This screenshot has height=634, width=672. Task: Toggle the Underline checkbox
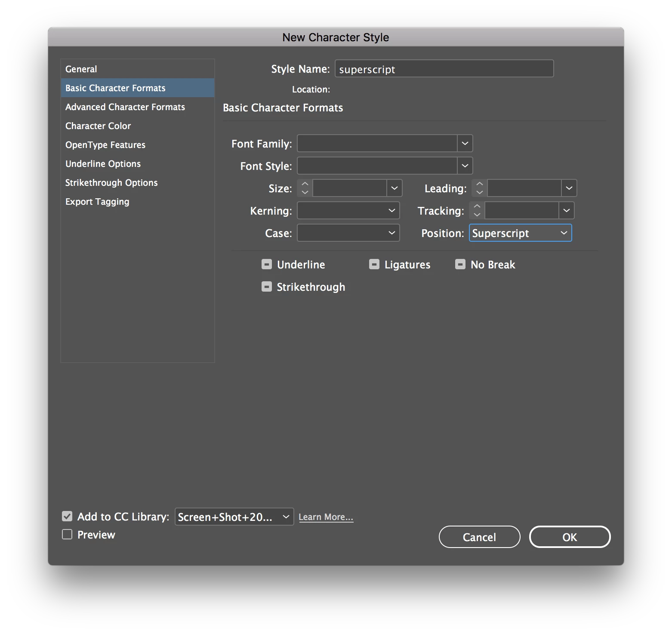point(267,264)
